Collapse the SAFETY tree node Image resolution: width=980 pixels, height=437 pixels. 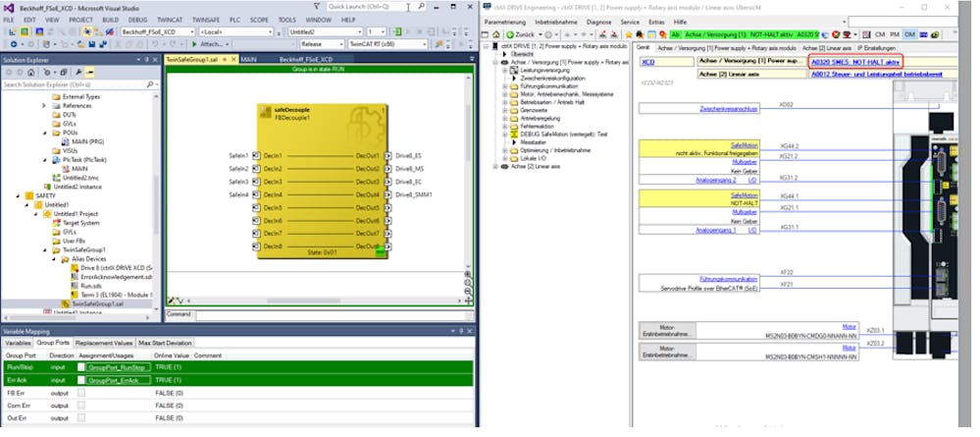click(x=18, y=195)
